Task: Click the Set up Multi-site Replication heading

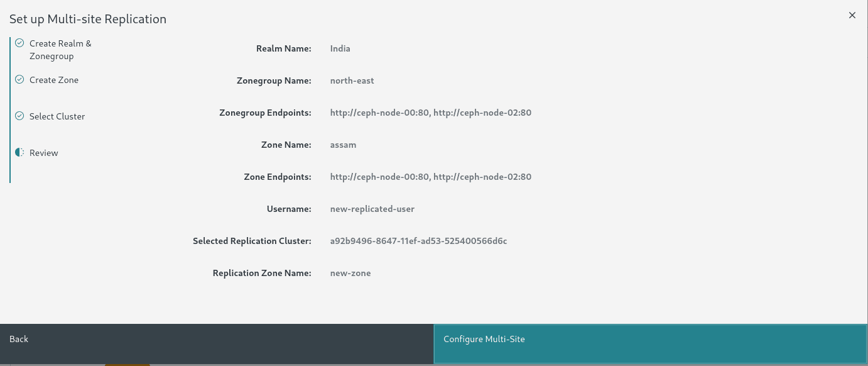Action: click(88, 19)
